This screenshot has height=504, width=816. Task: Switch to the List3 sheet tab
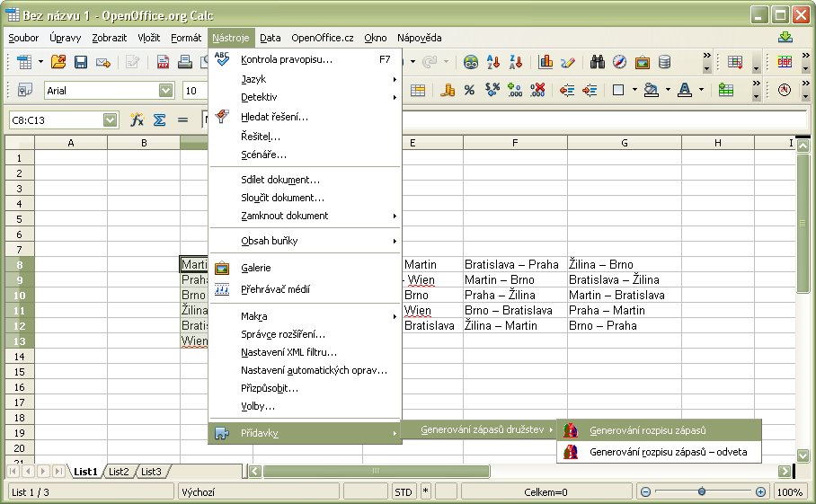tap(151, 472)
